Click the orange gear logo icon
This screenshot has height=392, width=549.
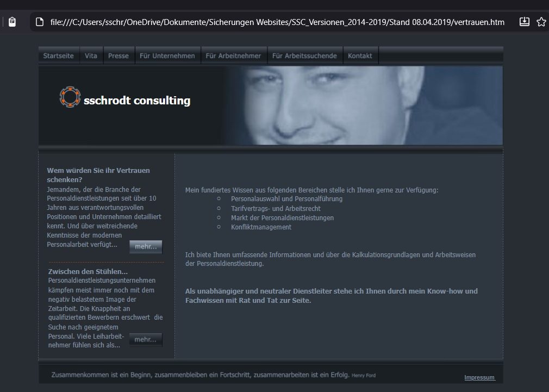coord(70,97)
